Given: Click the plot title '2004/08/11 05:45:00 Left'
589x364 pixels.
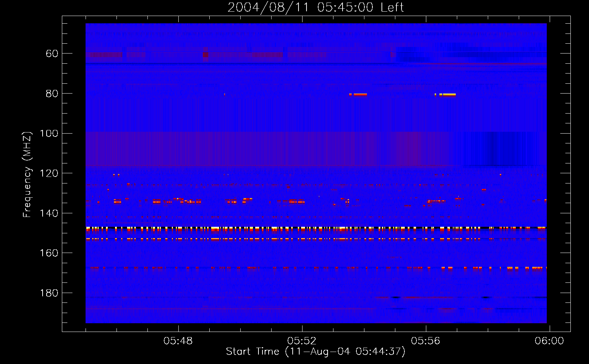Looking at the screenshot, I should 316,7.
